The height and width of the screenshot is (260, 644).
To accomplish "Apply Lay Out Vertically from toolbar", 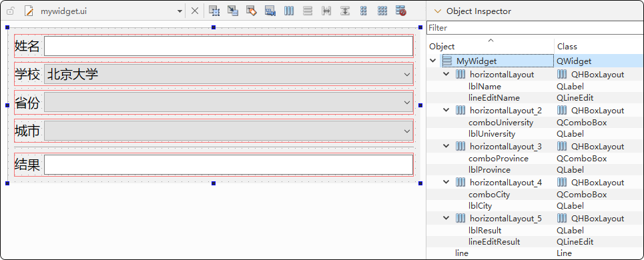I will pos(307,11).
